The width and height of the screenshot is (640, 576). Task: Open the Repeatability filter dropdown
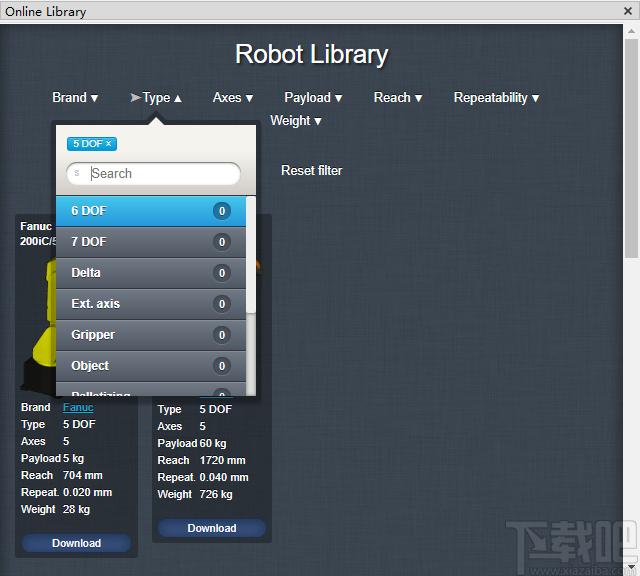496,98
